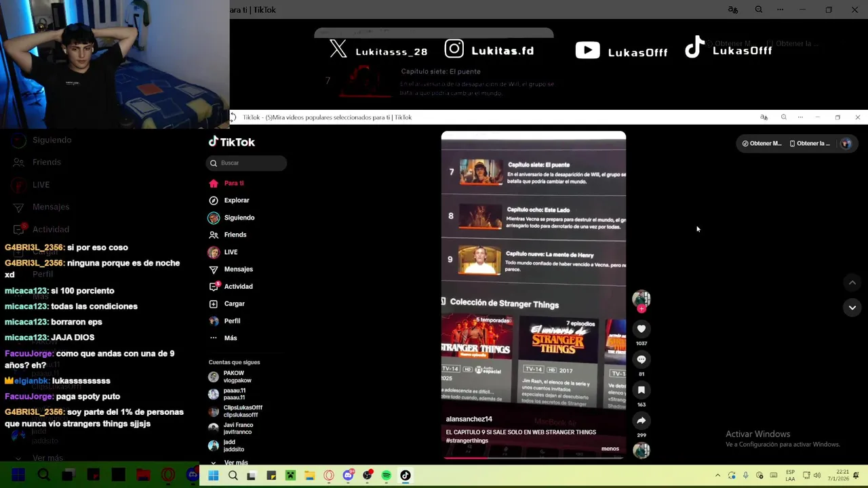Open the spinning sound disc icon

click(642, 450)
